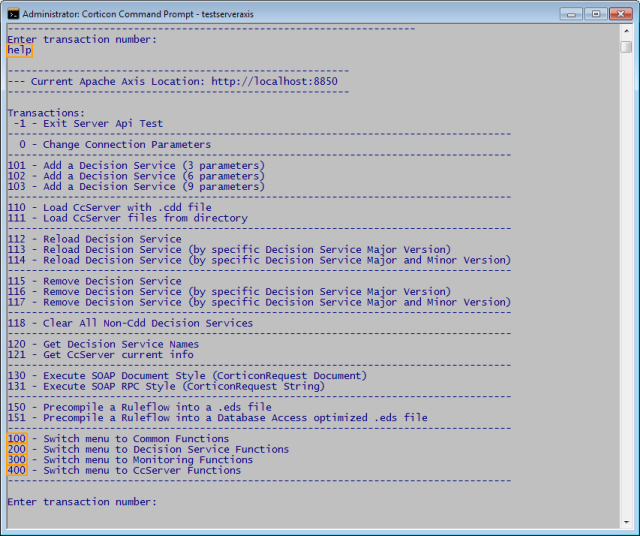Click '115 - Remove Decision Service' line
The height and width of the screenshot is (536, 640).
[95, 281]
